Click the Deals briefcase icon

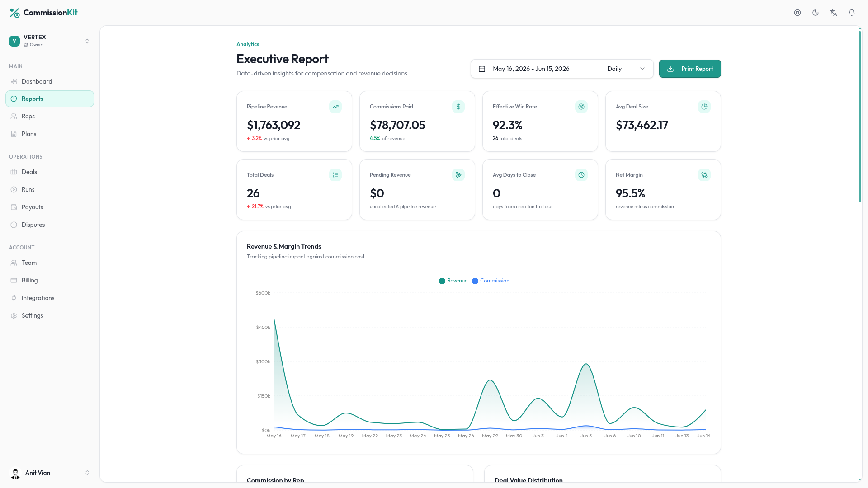click(14, 172)
